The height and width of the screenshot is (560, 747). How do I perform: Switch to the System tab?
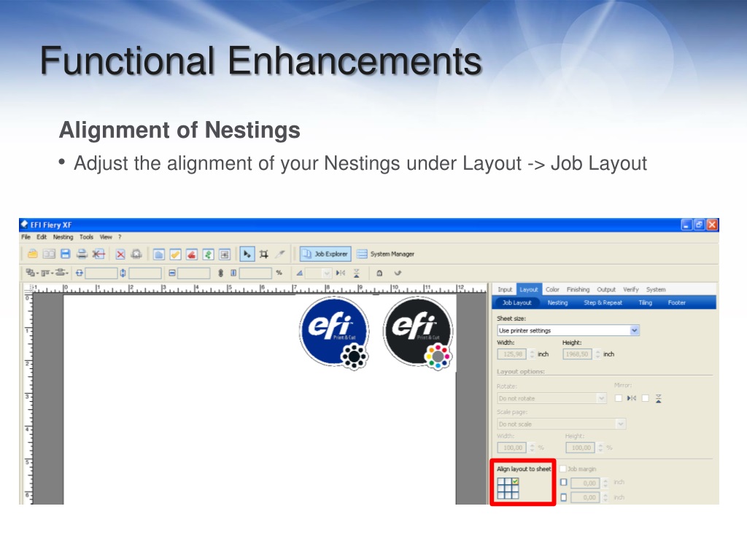[656, 289]
